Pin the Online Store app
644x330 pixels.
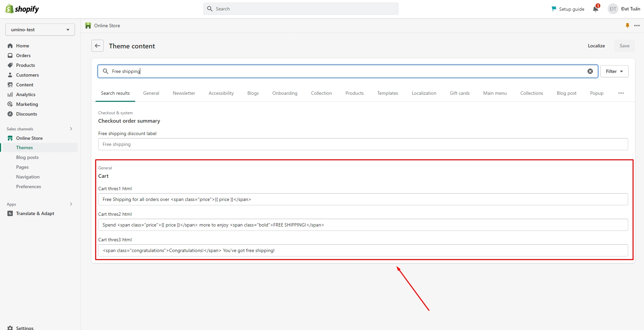(x=627, y=26)
